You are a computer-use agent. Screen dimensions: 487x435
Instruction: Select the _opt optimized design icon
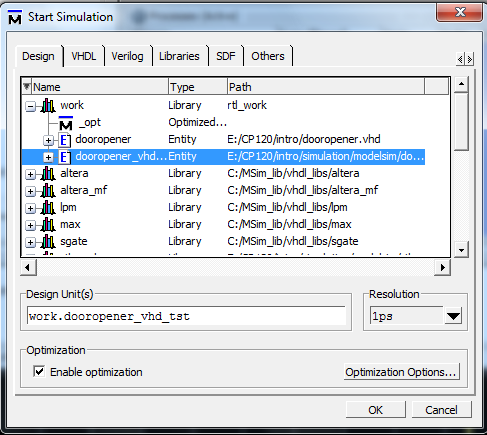[66, 123]
